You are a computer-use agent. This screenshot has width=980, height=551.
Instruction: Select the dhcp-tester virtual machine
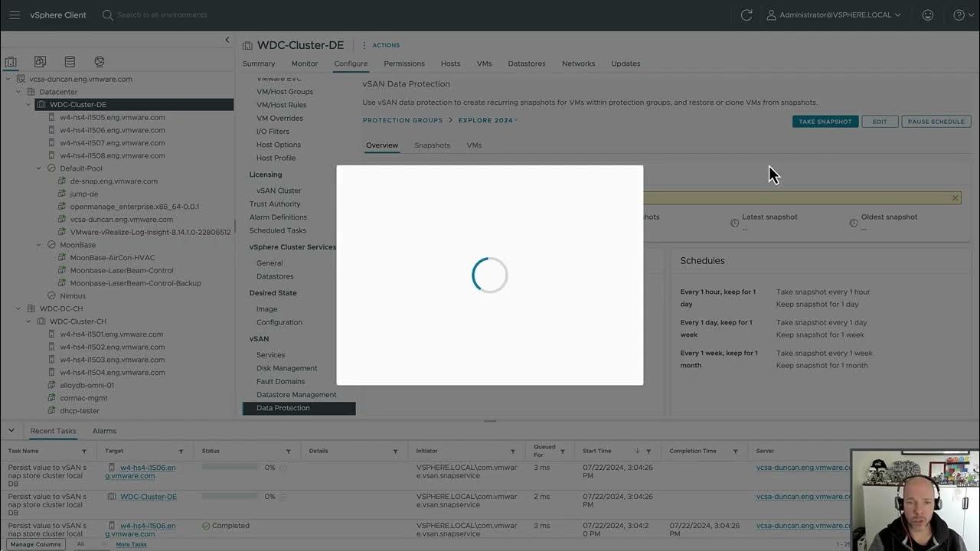(x=80, y=411)
